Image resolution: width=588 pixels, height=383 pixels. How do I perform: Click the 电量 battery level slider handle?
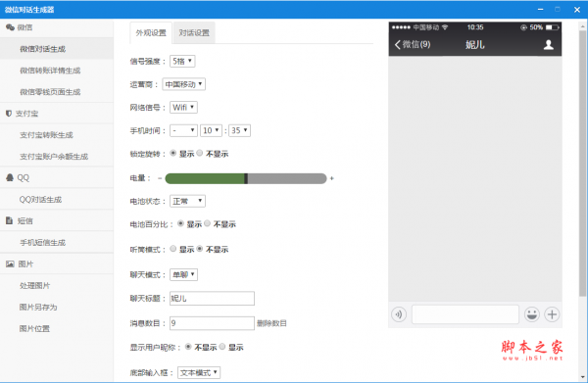246,178
